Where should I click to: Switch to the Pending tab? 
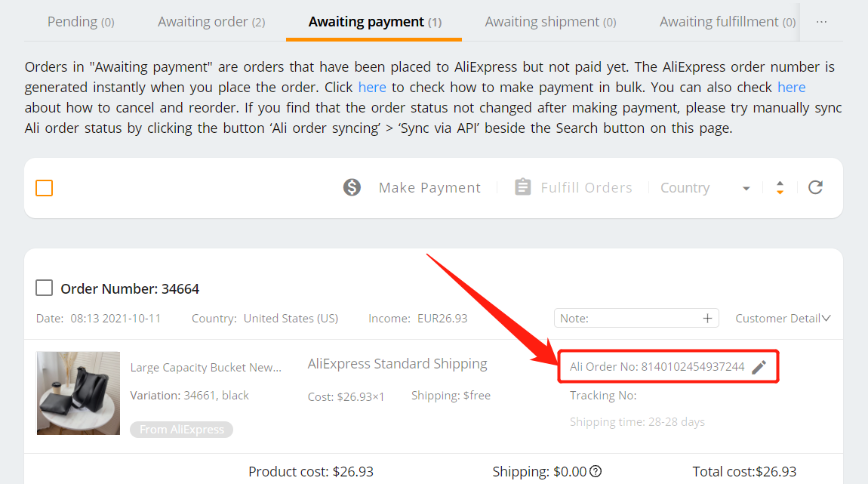click(x=81, y=22)
